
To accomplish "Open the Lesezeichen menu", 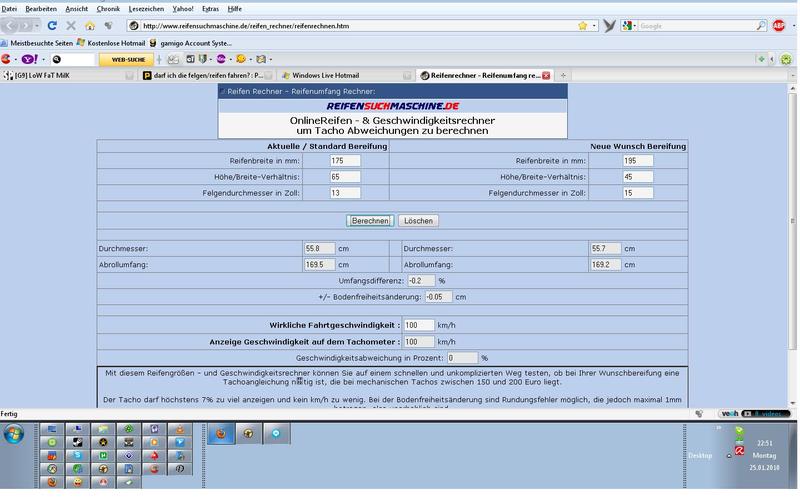I will (146, 9).
